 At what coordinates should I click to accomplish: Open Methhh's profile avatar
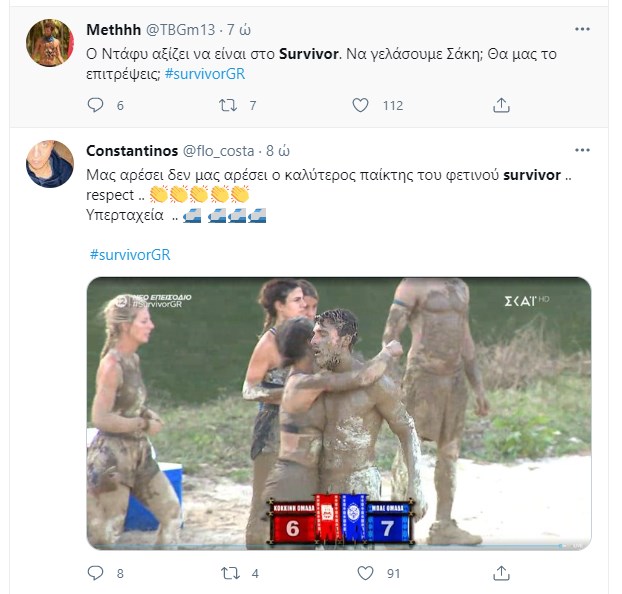[50, 42]
